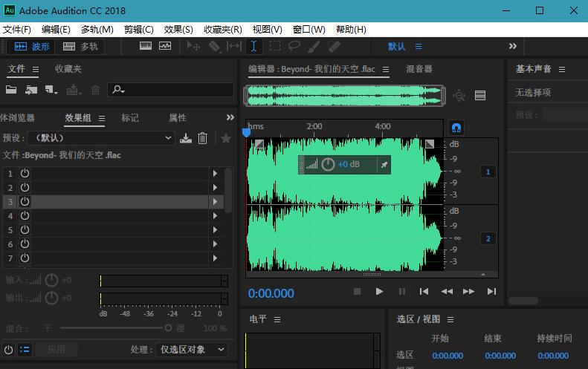Open effect list arrow for slot 1

pyautogui.click(x=216, y=174)
